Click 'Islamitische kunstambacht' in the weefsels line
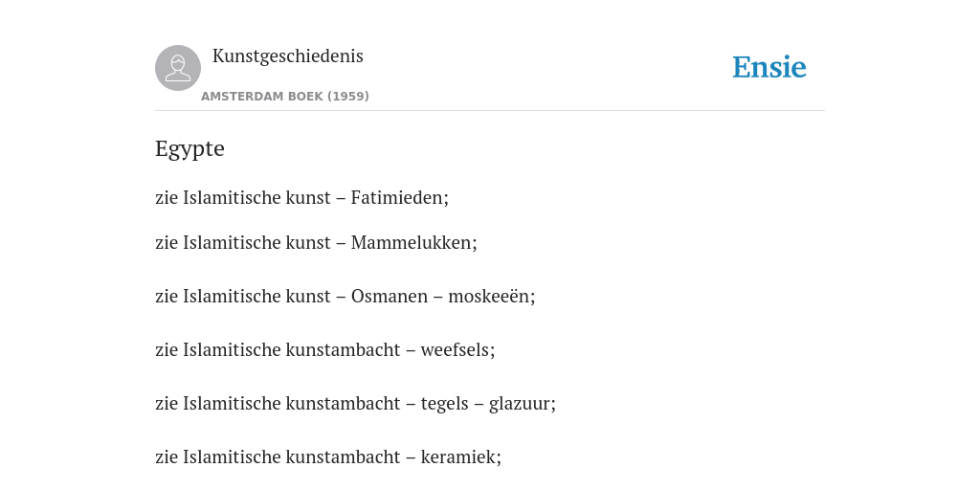The image size is (980, 490). pyautogui.click(x=292, y=350)
